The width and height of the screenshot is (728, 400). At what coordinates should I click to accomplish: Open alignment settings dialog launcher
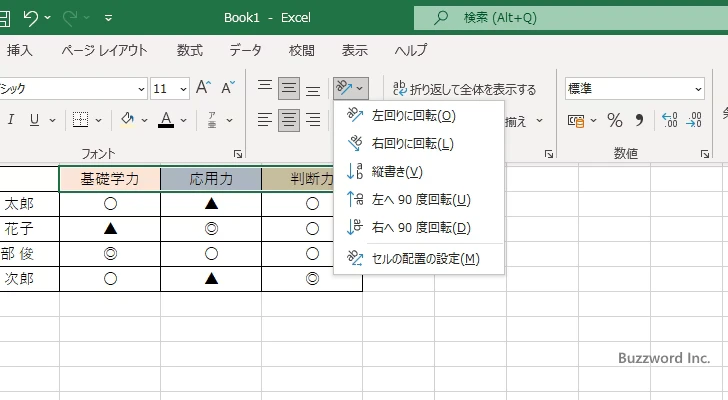549,154
